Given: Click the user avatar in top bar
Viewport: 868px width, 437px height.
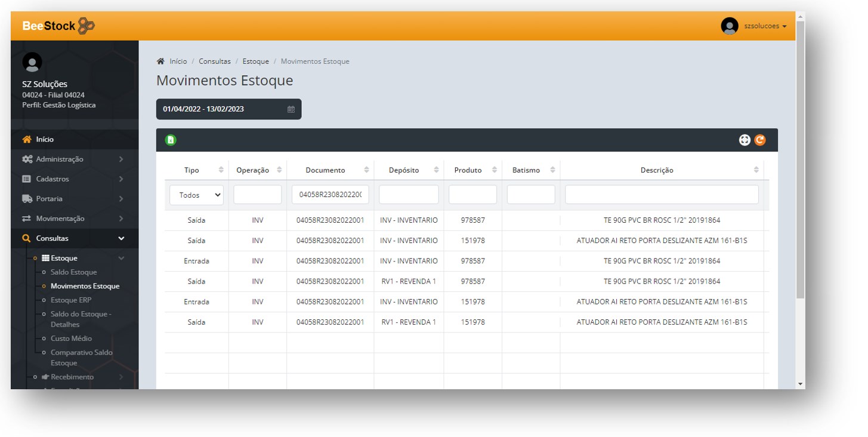Looking at the screenshot, I should [729, 26].
